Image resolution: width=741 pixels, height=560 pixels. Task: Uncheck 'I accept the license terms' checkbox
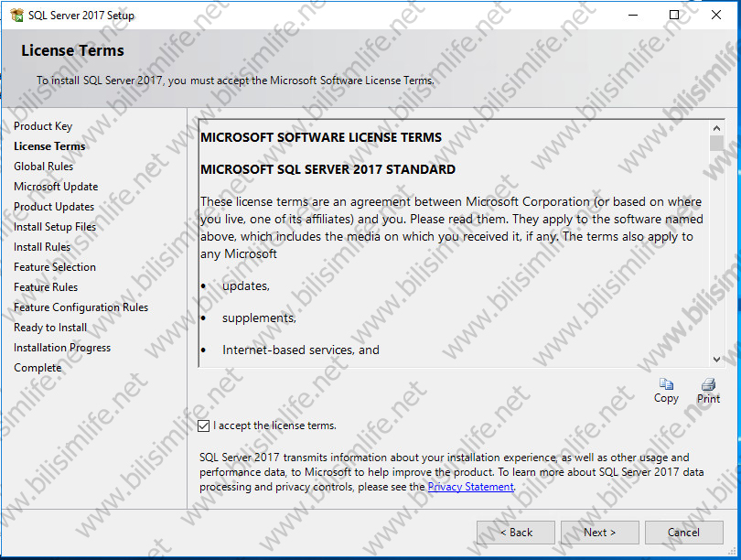pyautogui.click(x=204, y=425)
